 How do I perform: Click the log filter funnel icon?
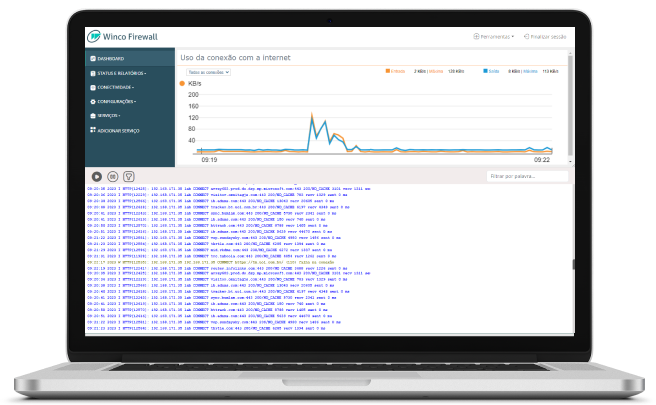pos(128,176)
